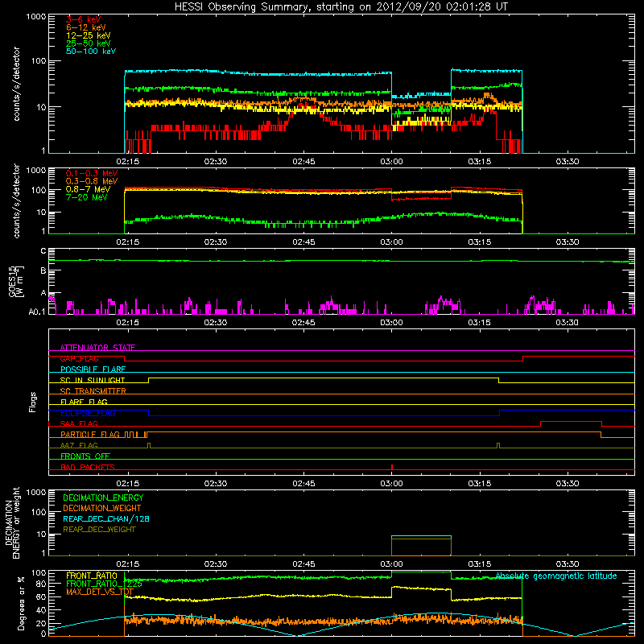The image size is (644, 644).
Task: Click the MAX_DET_VS_TOT legend label
Action: pyautogui.click(x=100, y=592)
